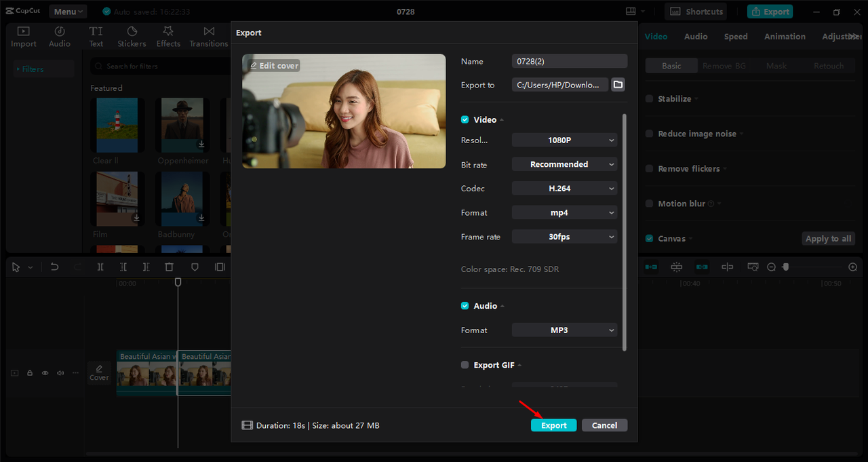Click the Undo arrow in timeline toolbar
This screenshot has height=462, width=868.
tap(55, 267)
